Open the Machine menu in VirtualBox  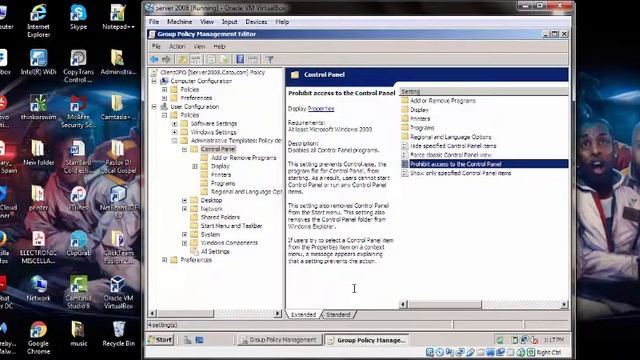point(179,22)
